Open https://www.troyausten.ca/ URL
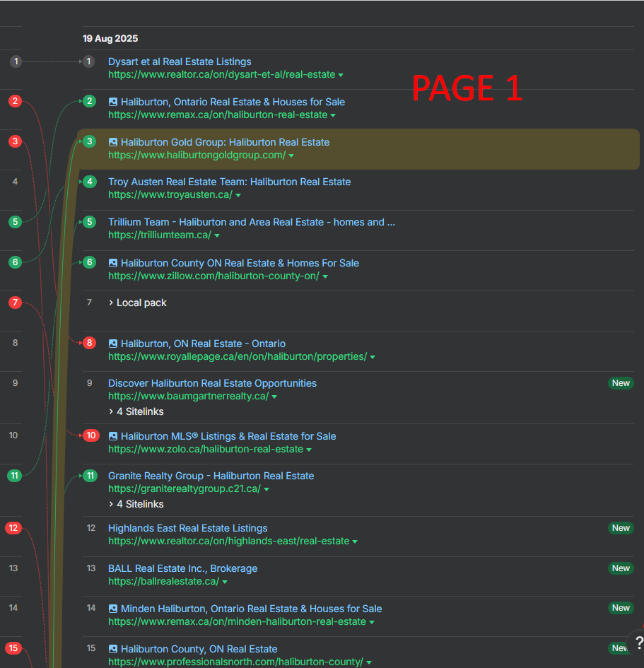Screen dimensions: 644x668 click(170, 194)
